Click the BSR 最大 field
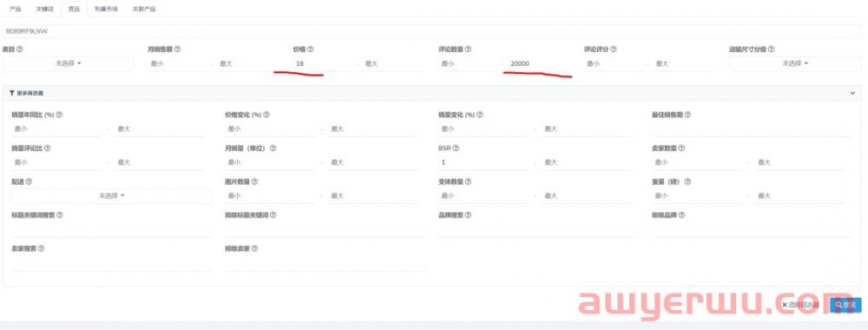 click(588, 162)
